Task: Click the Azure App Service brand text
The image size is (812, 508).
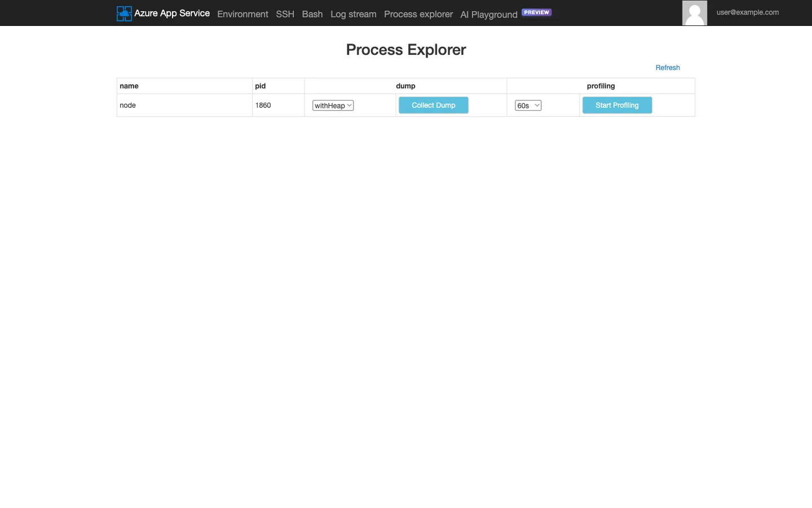Action: (x=172, y=13)
